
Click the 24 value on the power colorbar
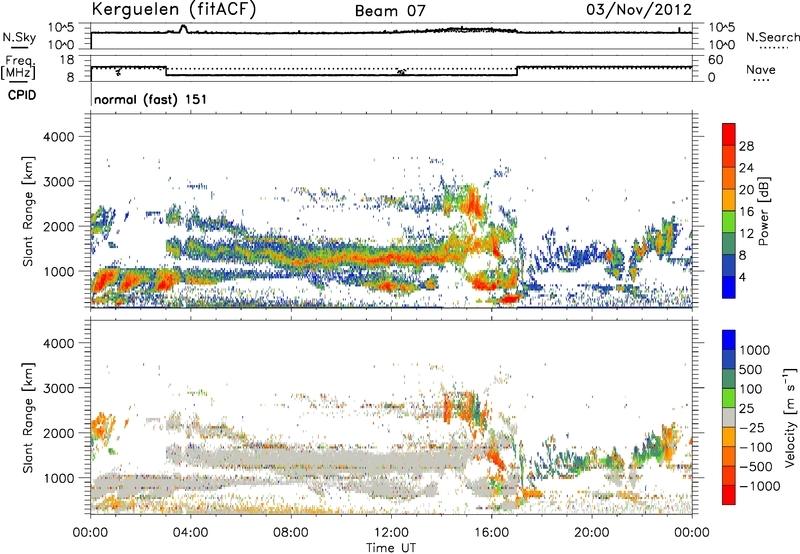click(746, 168)
